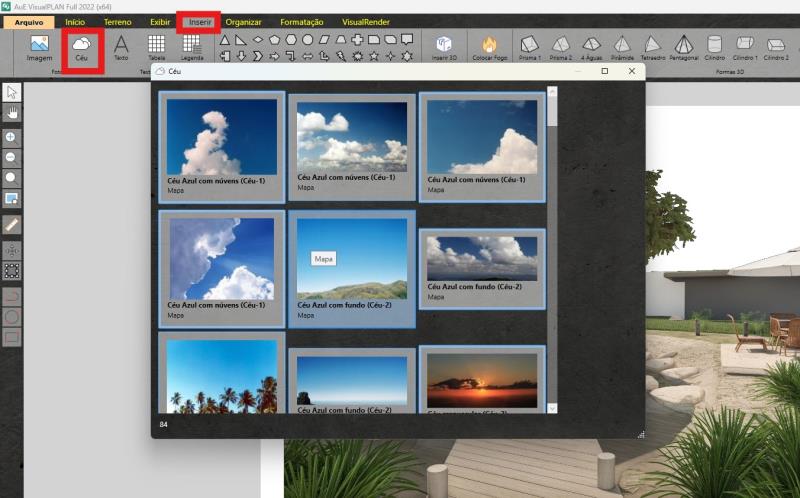
Task: Pick the palm trees sky thumbnail
Action: point(221,373)
